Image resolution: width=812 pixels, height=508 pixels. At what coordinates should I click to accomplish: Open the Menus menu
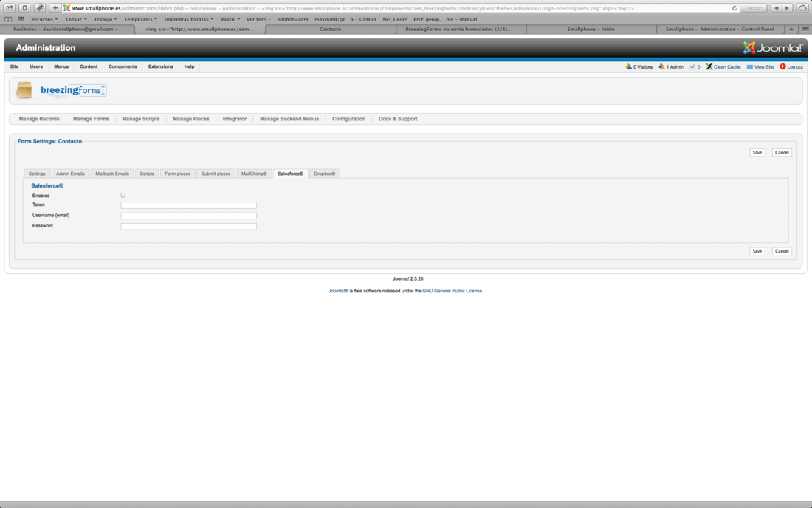[x=61, y=66]
